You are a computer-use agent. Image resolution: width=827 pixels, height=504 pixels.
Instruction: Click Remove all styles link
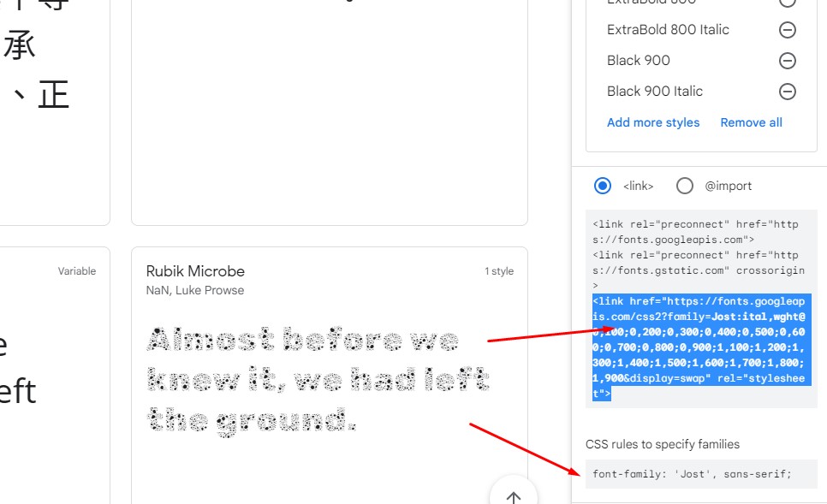coord(751,122)
